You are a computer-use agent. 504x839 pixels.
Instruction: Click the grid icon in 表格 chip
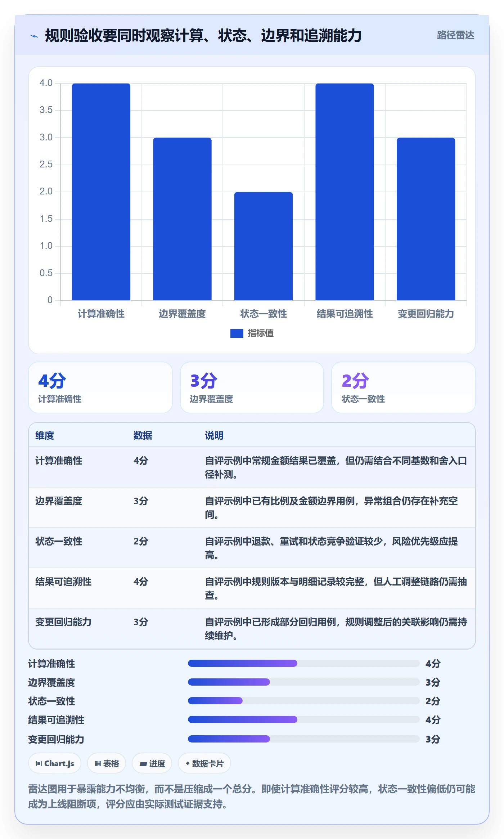point(98,763)
